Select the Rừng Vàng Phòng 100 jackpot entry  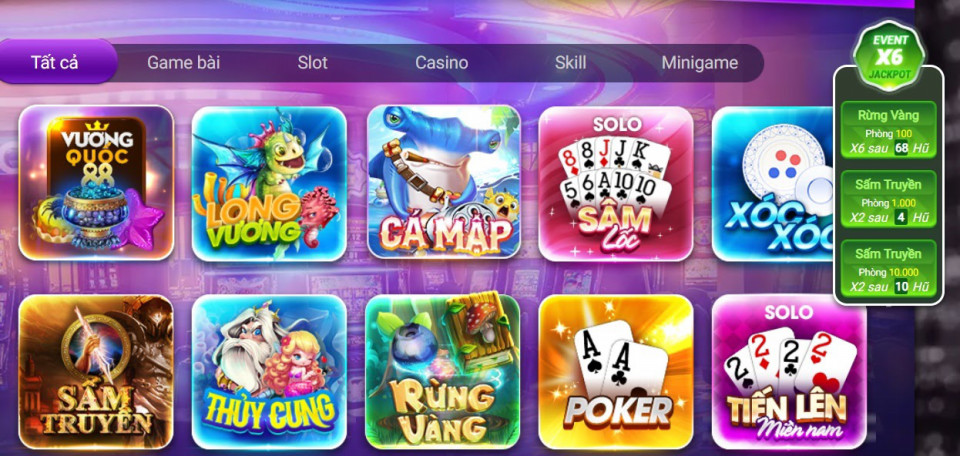[888, 130]
